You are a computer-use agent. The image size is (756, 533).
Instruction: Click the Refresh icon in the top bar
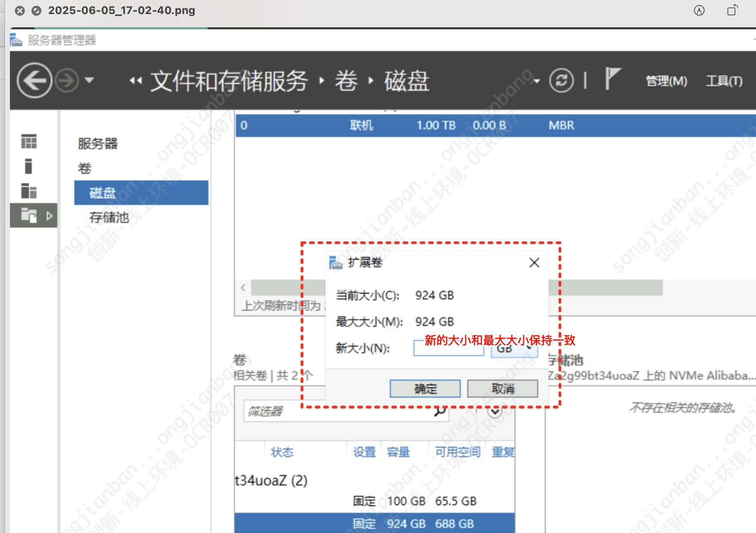[x=561, y=81]
